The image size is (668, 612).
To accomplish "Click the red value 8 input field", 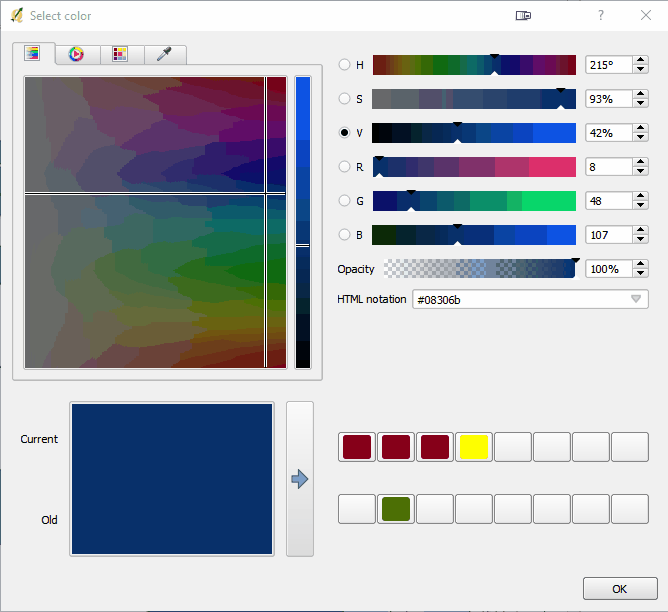I will (x=609, y=167).
